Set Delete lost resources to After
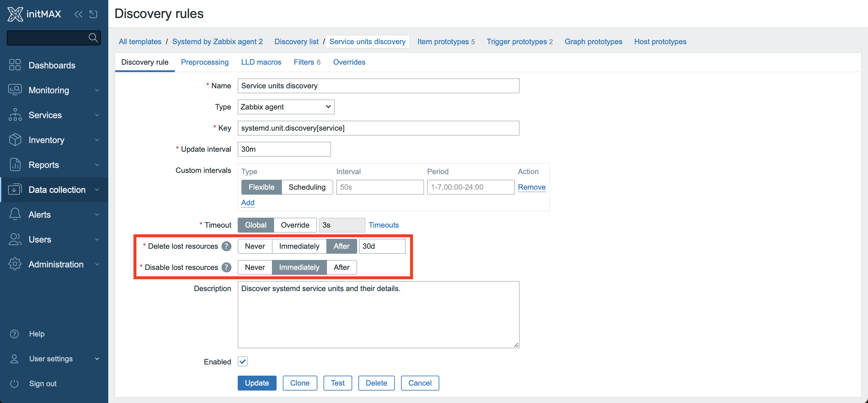Screen dimensions: 868x403 [342, 246]
